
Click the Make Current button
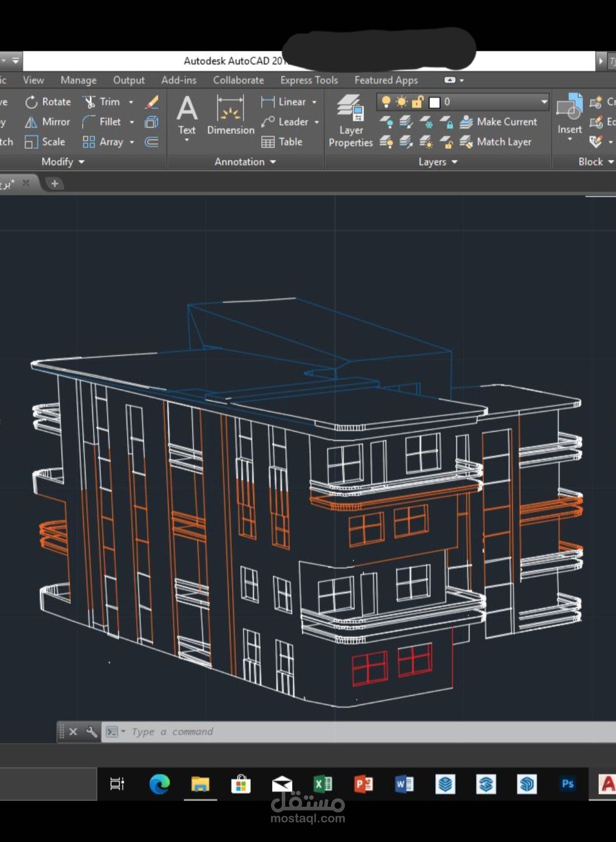(x=499, y=122)
